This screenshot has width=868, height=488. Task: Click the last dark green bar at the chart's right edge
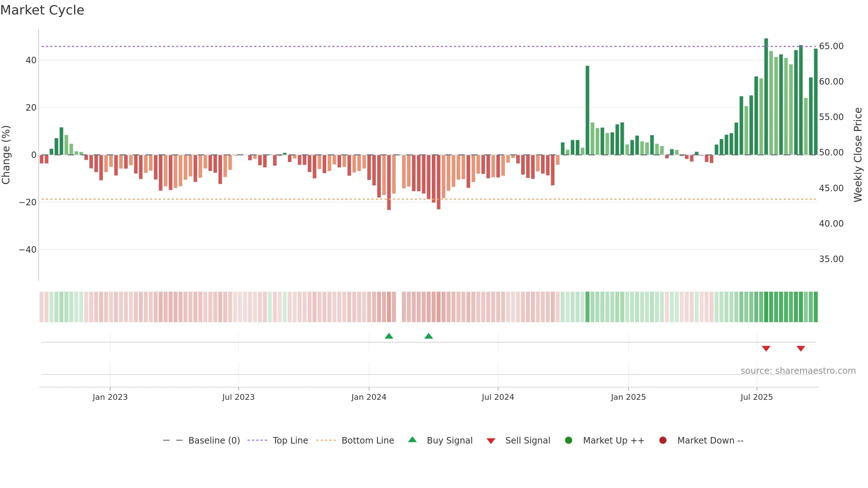tap(816, 102)
